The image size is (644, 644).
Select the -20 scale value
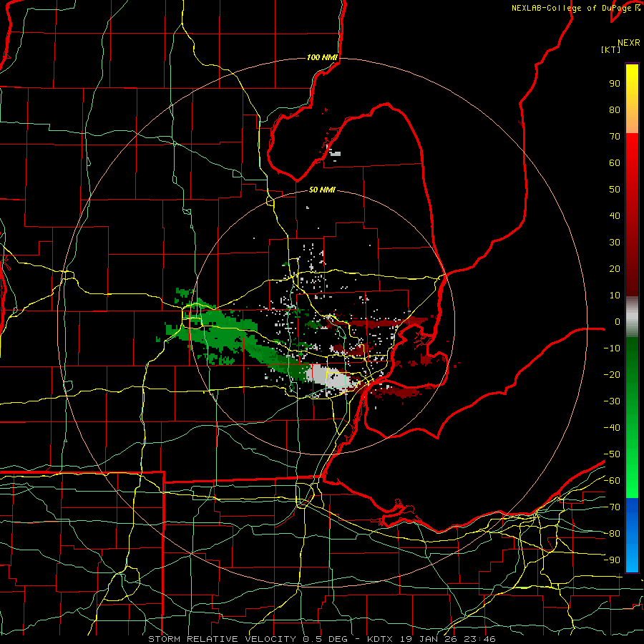(612, 374)
